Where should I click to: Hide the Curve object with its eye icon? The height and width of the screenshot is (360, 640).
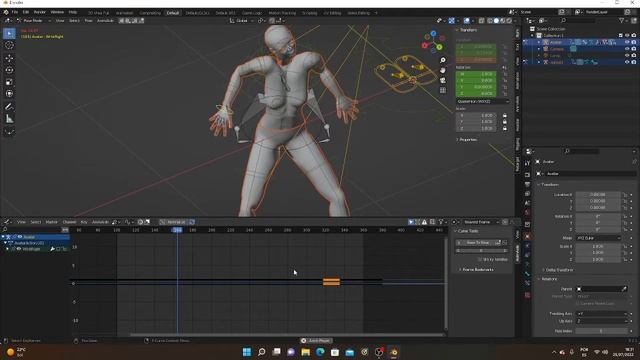pyautogui.click(x=627, y=56)
